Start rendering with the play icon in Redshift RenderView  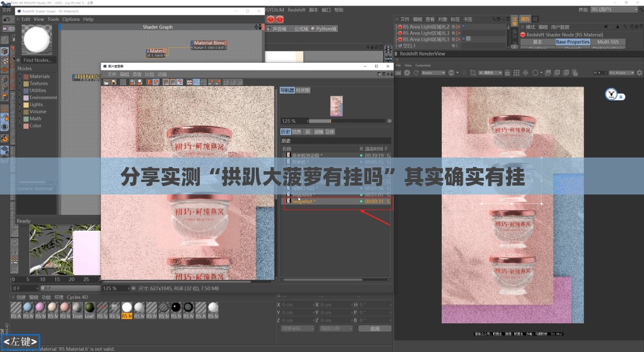click(407, 72)
